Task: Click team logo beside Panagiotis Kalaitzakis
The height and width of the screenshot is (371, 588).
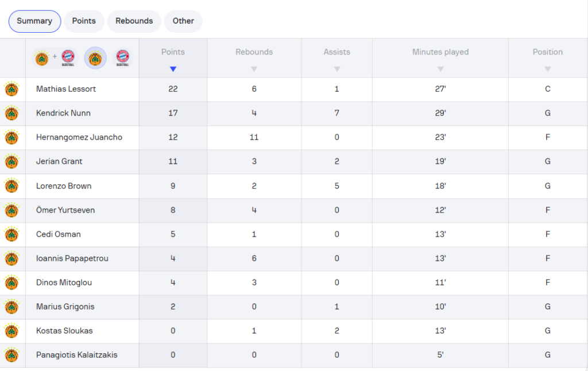Action: coord(11,355)
